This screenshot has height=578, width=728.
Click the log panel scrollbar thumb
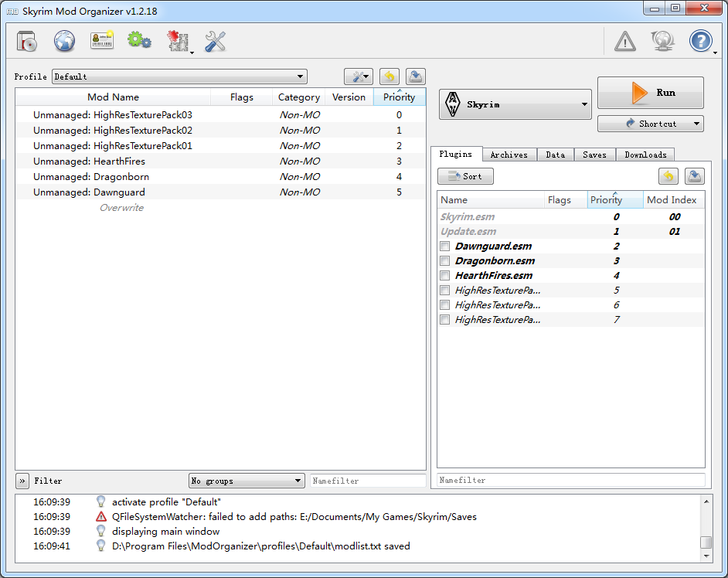click(706, 542)
